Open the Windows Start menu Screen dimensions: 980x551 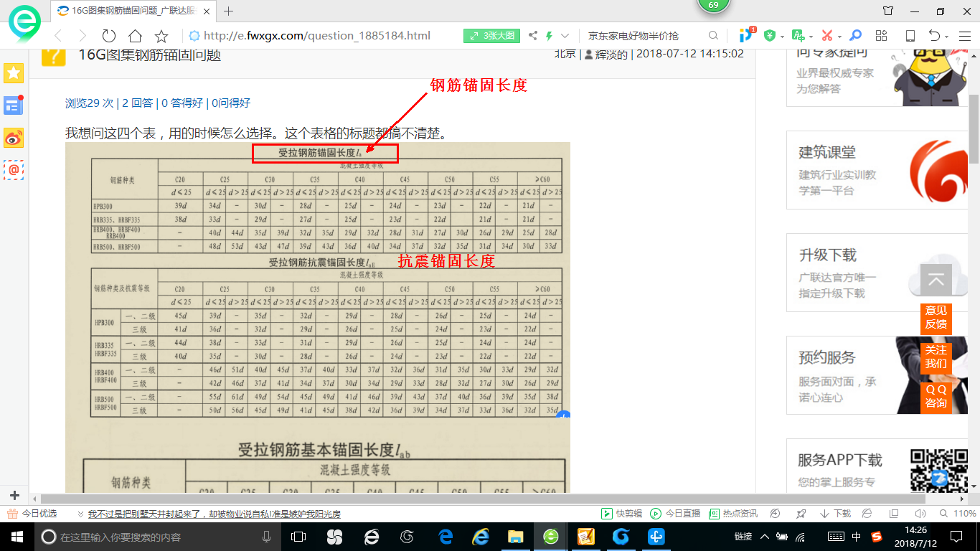[17, 536]
